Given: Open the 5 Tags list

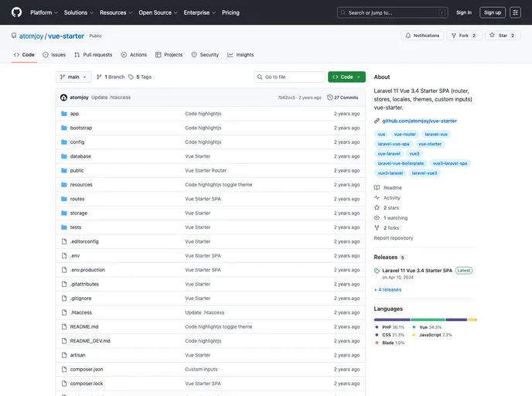Looking at the screenshot, I should (x=140, y=77).
